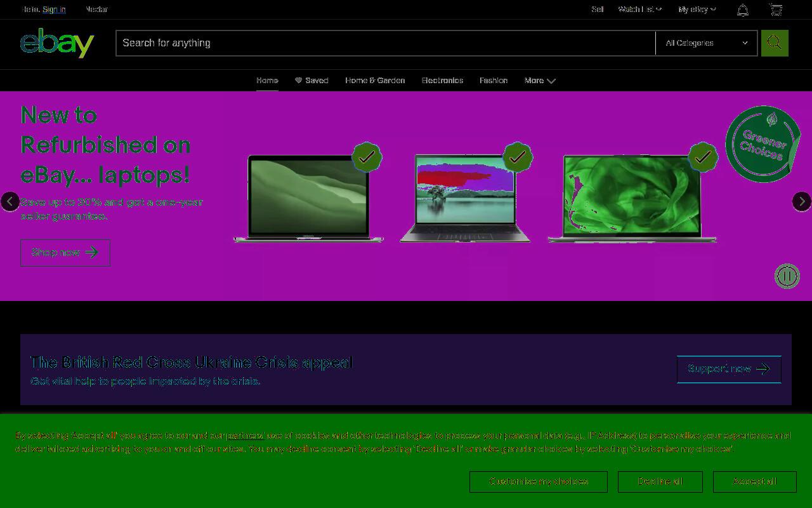
Task: Click the eBay logo
Action: [57, 43]
